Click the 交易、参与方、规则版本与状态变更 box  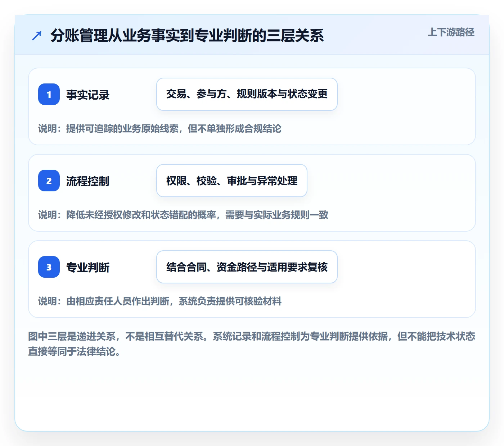pyautogui.click(x=247, y=94)
